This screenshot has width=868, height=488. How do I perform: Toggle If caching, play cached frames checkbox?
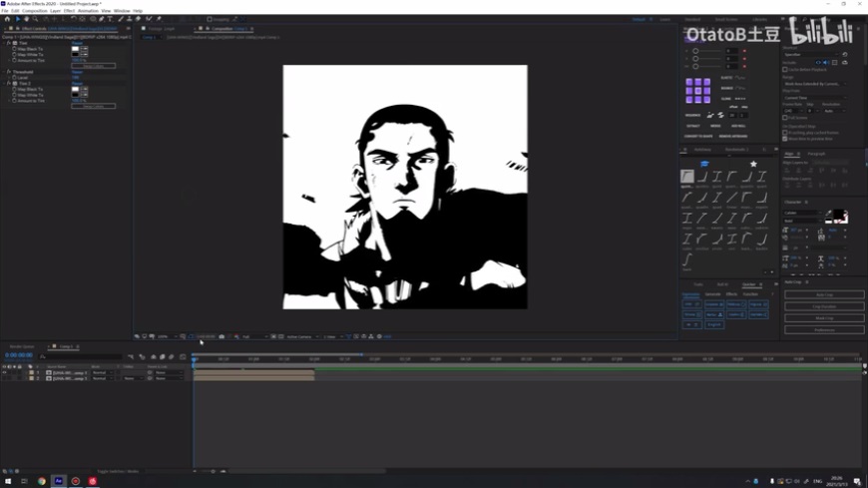(x=785, y=133)
